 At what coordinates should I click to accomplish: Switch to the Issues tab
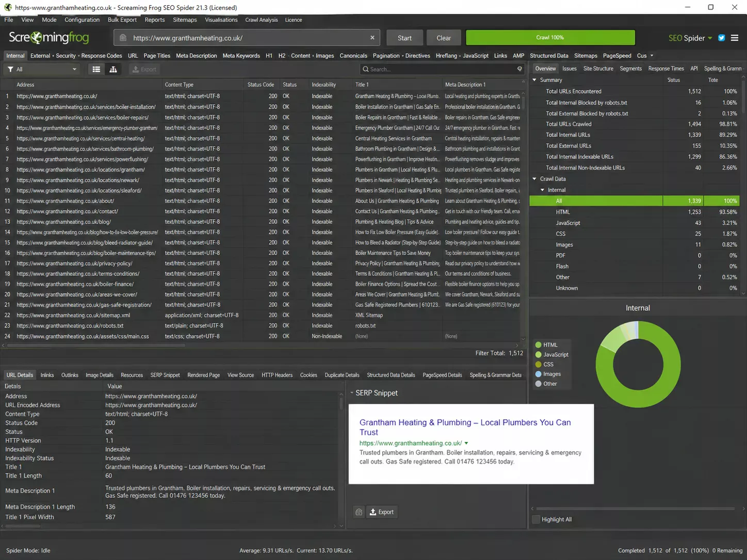point(570,69)
